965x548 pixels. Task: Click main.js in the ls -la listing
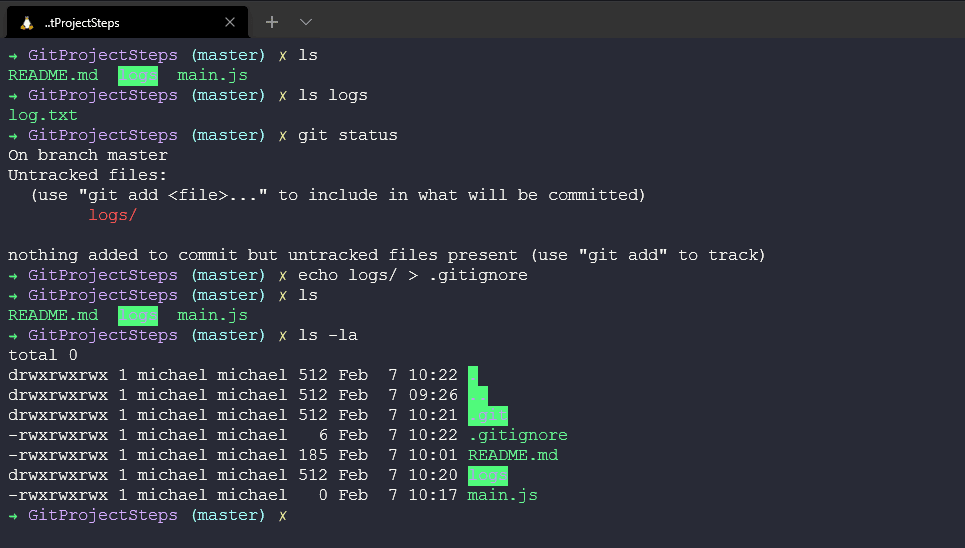point(502,495)
